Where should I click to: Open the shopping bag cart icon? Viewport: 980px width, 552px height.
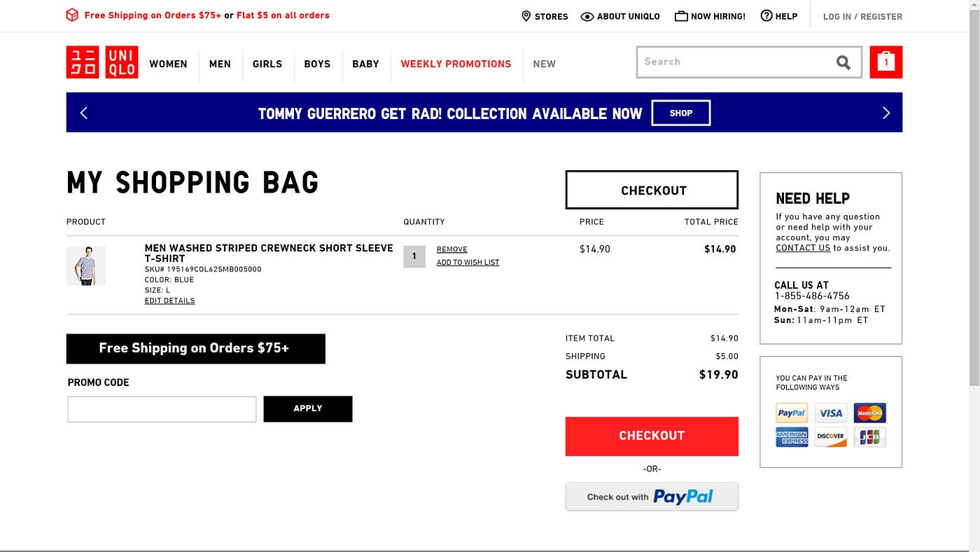[x=885, y=62]
